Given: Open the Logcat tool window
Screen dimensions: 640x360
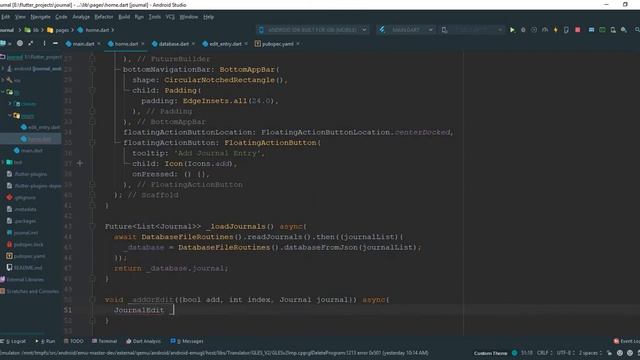Looking at the screenshot, I should click(14, 341).
